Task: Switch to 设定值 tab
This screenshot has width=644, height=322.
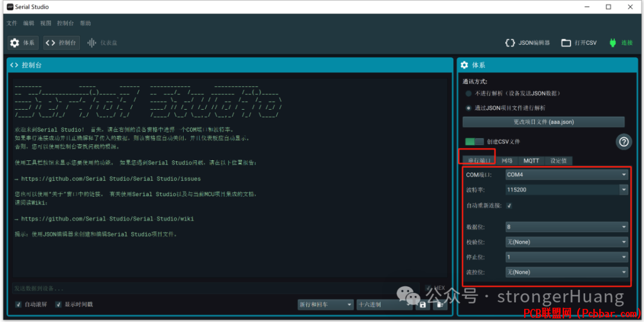Action: (558, 160)
